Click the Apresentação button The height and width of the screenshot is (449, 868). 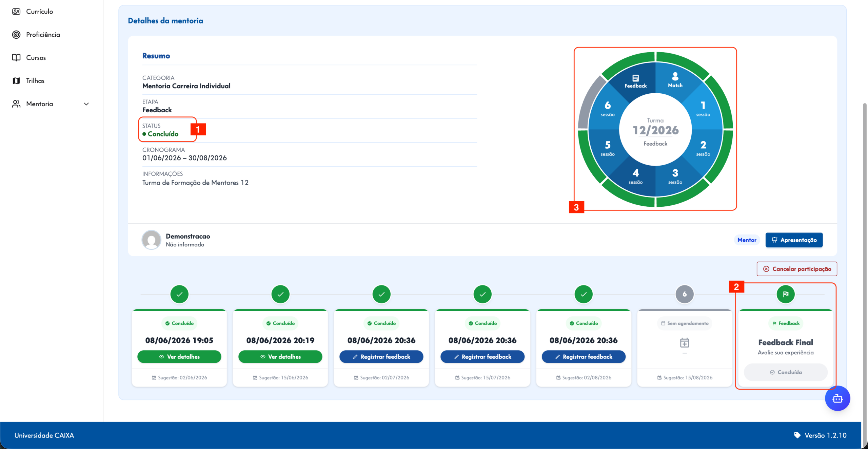coord(794,240)
